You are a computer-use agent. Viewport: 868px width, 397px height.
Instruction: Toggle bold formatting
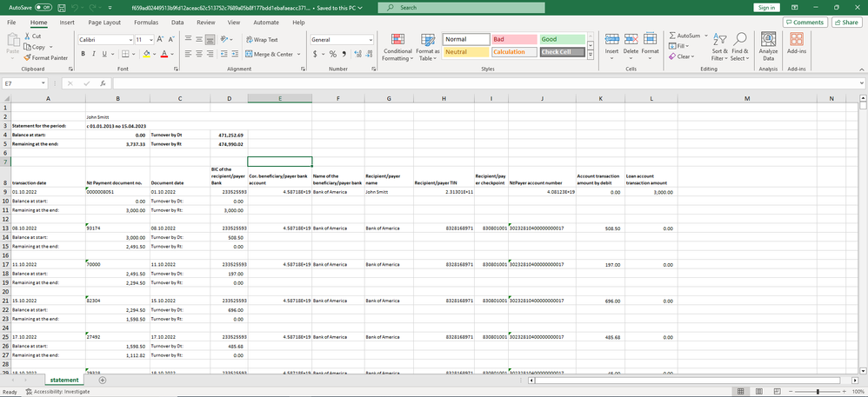pos(83,54)
